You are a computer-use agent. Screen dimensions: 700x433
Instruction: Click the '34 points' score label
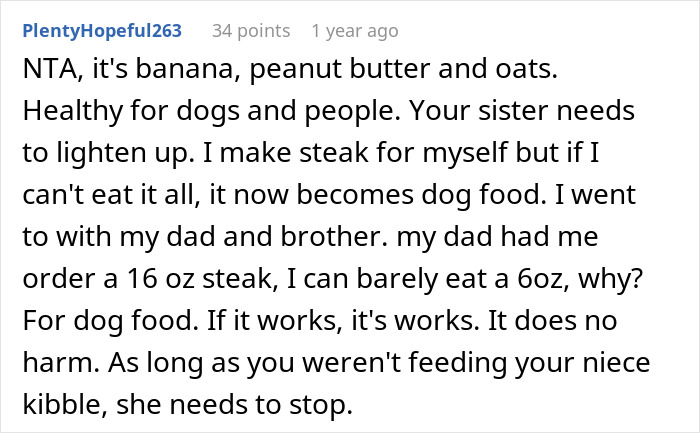pyautogui.click(x=250, y=30)
